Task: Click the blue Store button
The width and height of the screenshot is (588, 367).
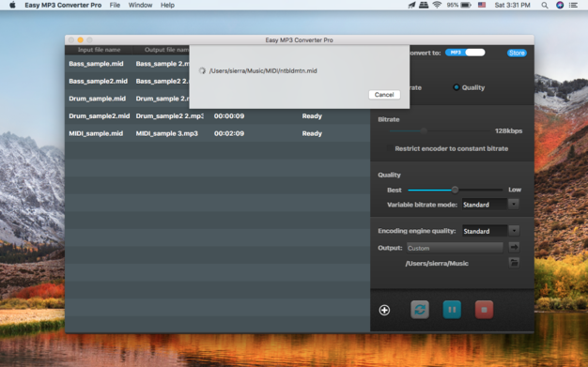Action: pos(517,53)
